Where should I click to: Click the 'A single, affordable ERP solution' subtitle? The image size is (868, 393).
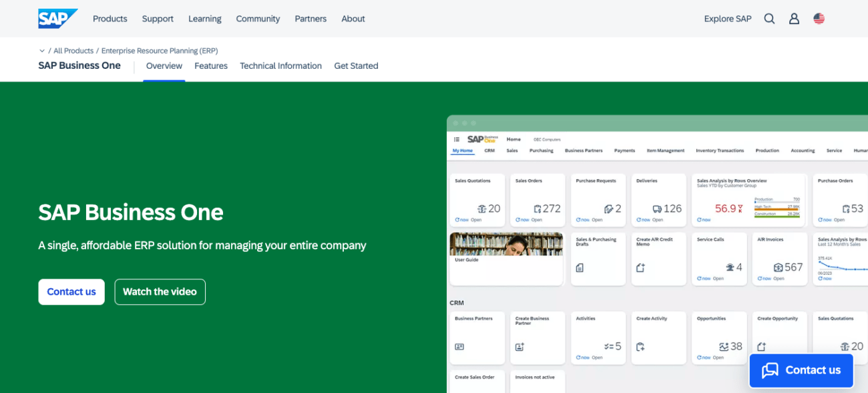(x=202, y=245)
